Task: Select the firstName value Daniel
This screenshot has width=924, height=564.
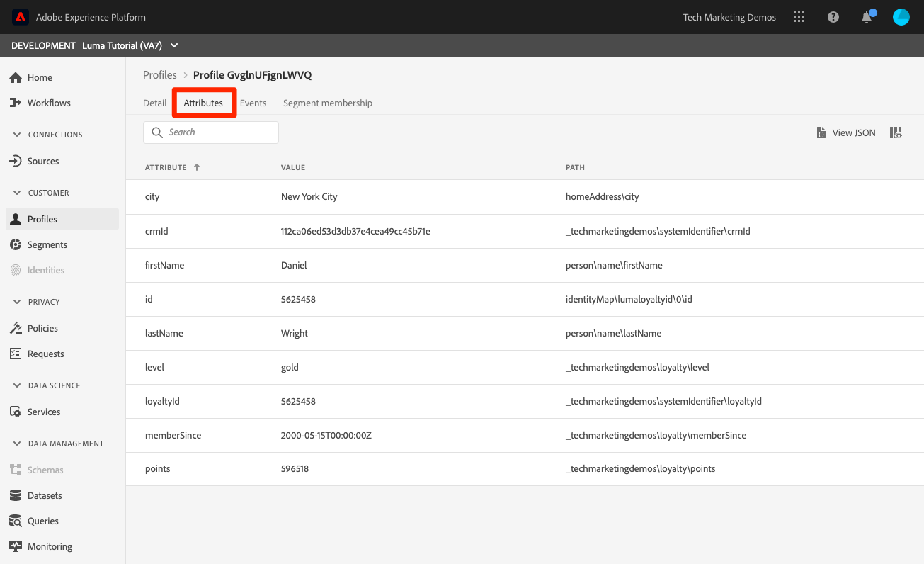Action: click(x=294, y=265)
